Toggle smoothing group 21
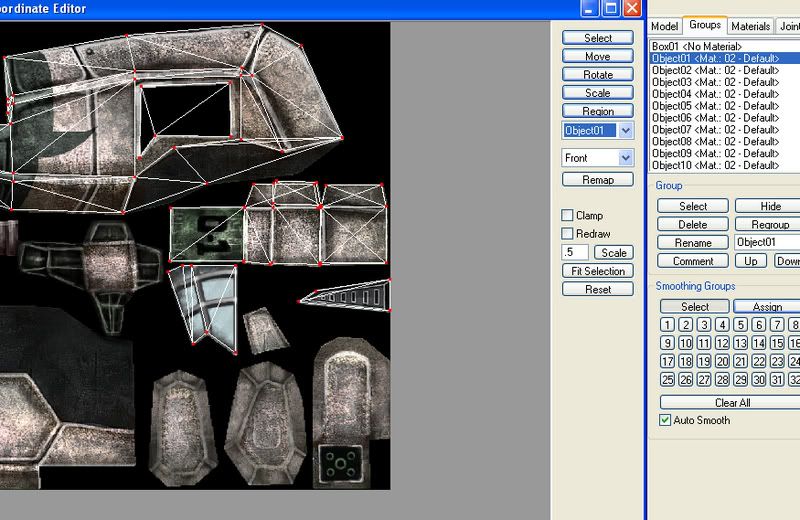Viewport: 800px width, 520px height. point(740,362)
